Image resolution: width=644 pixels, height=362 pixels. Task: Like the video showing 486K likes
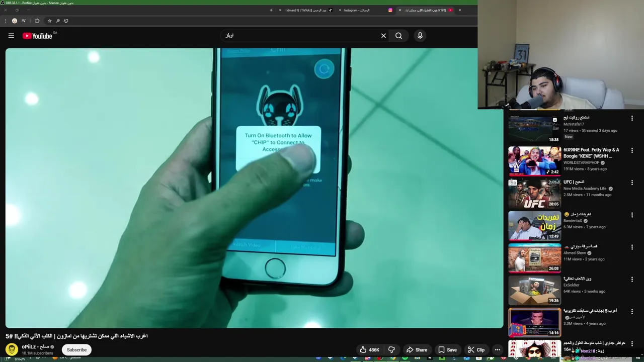369,350
